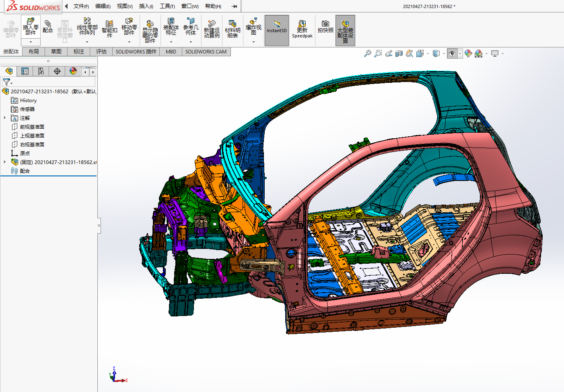Click the Zoom to Fit magnifier icon
Screen dimensions: 564x392
point(367,53)
